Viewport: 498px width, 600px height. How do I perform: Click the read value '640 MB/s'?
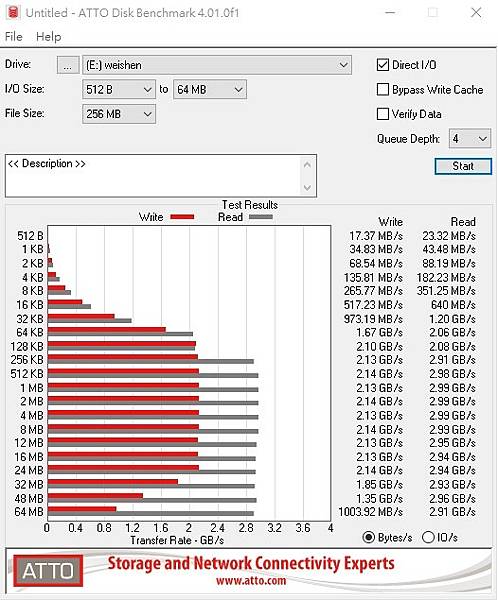pos(453,305)
